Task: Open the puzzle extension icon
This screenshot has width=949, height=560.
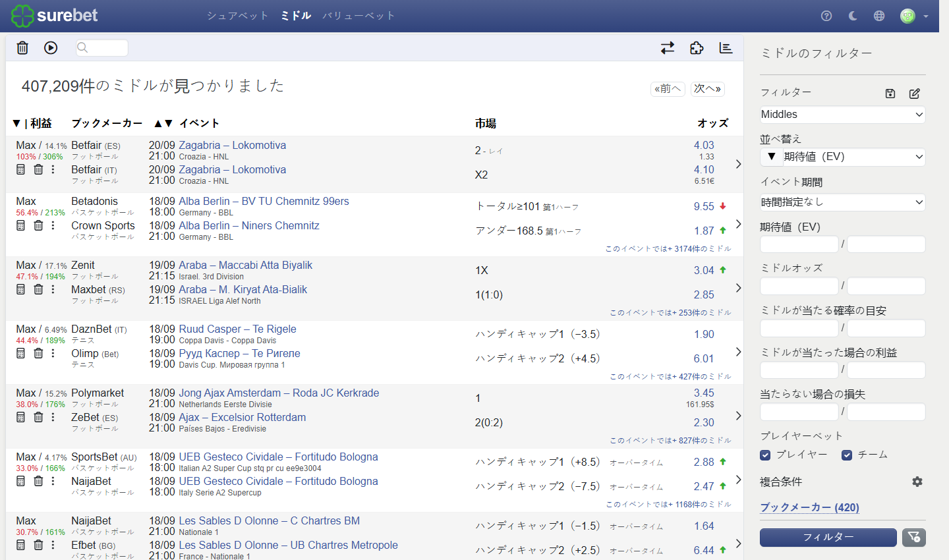Action: pyautogui.click(x=697, y=47)
